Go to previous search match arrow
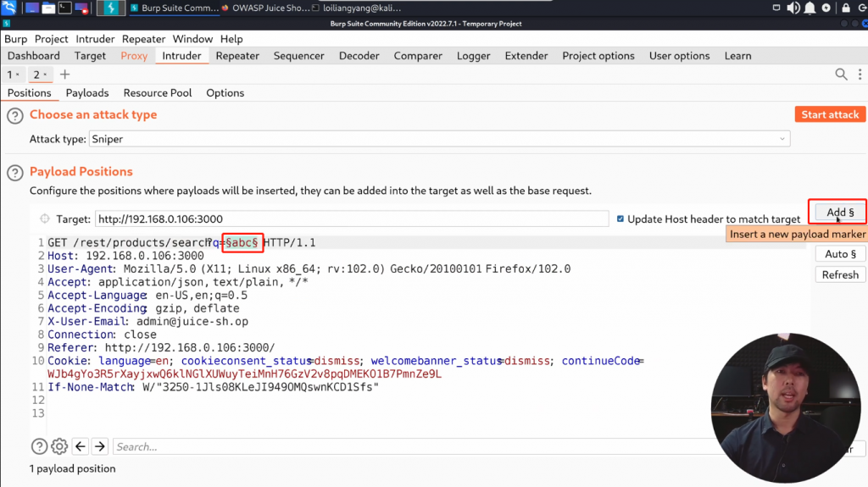Screen dimensions: 868x487 tap(81, 446)
